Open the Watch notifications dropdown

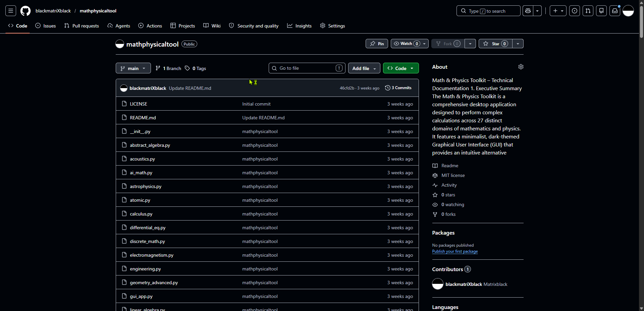pos(410,44)
